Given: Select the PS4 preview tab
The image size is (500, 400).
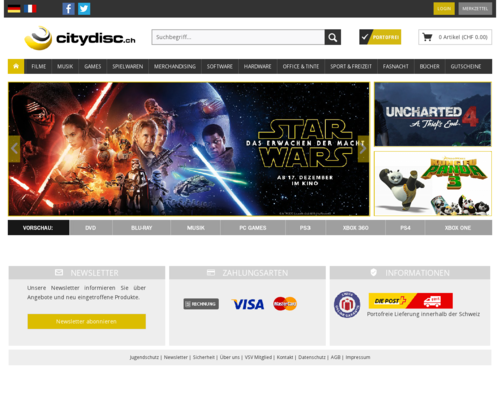Looking at the screenshot, I should (405, 228).
